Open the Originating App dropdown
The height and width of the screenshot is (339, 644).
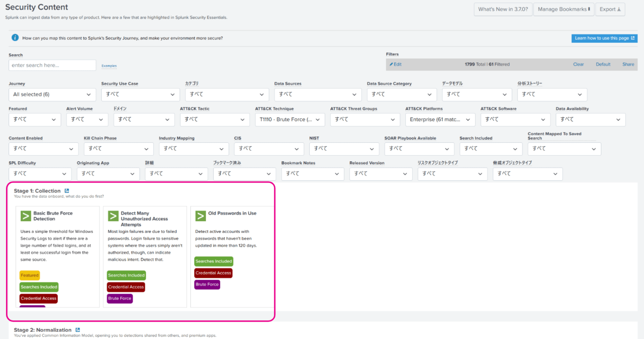(x=108, y=174)
